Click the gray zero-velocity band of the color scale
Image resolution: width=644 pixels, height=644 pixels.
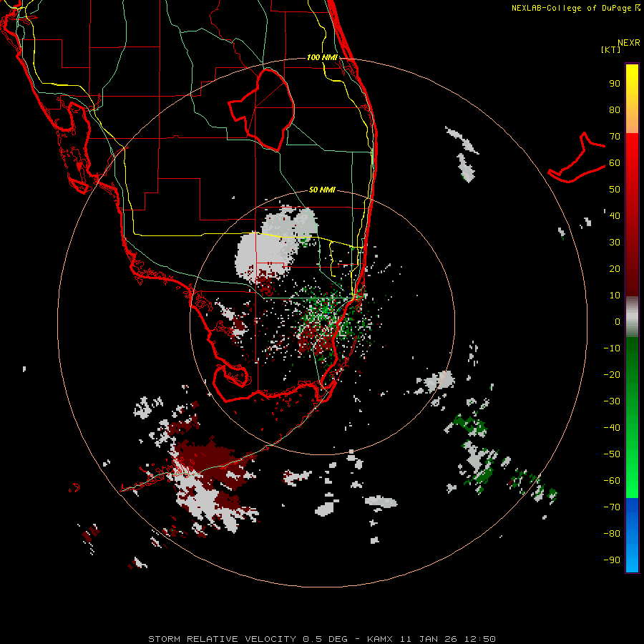632,317
